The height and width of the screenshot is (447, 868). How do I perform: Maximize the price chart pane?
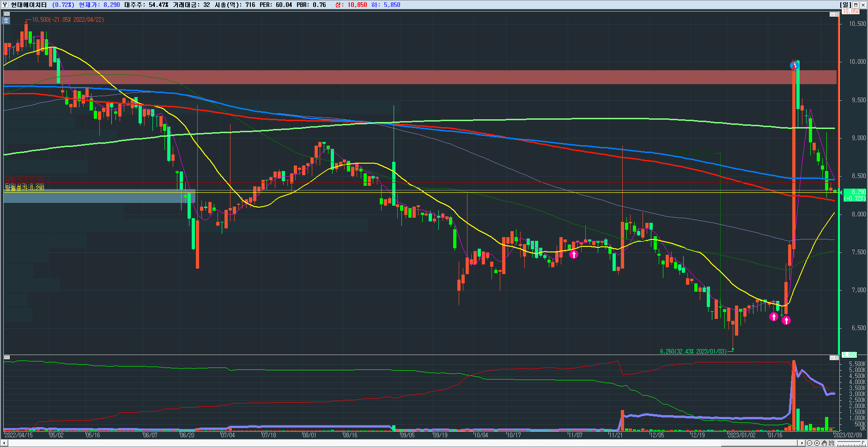point(832,14)
